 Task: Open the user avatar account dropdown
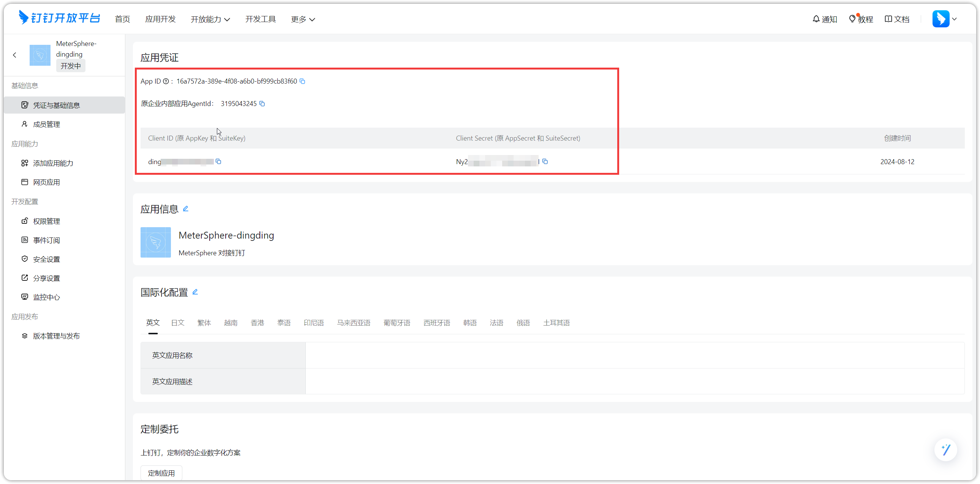tap(945, 19)
